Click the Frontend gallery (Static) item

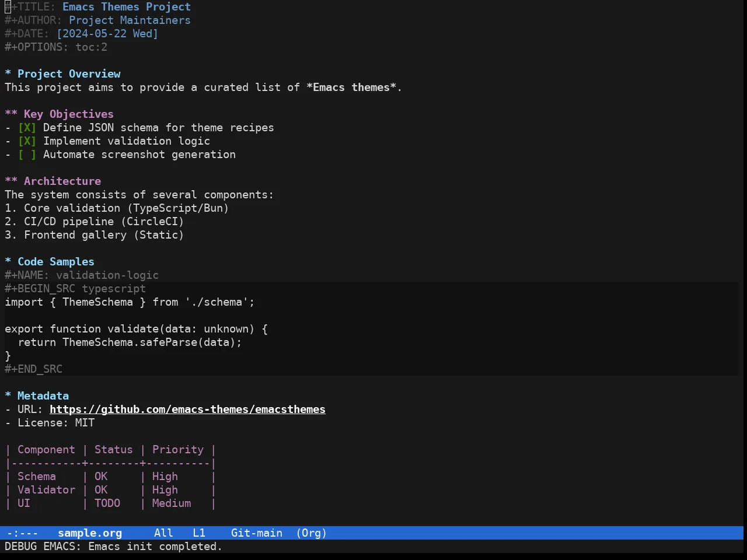95,235
